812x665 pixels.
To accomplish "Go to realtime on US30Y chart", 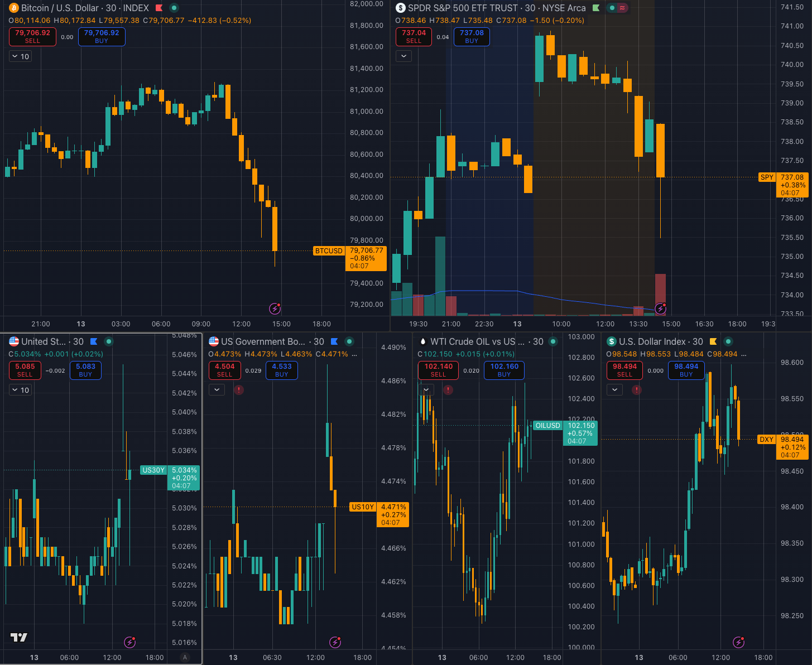I will click(129, 642).
